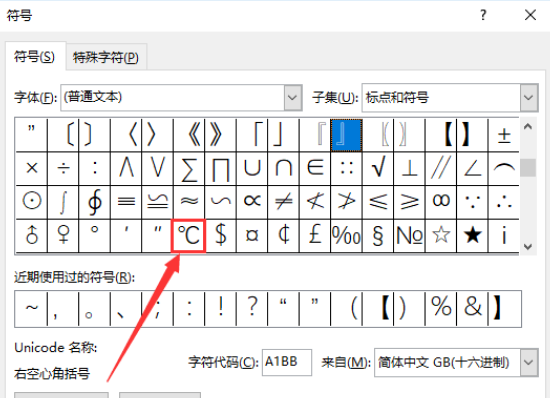Close the 符号 dialog

click(x=530, y=15)
